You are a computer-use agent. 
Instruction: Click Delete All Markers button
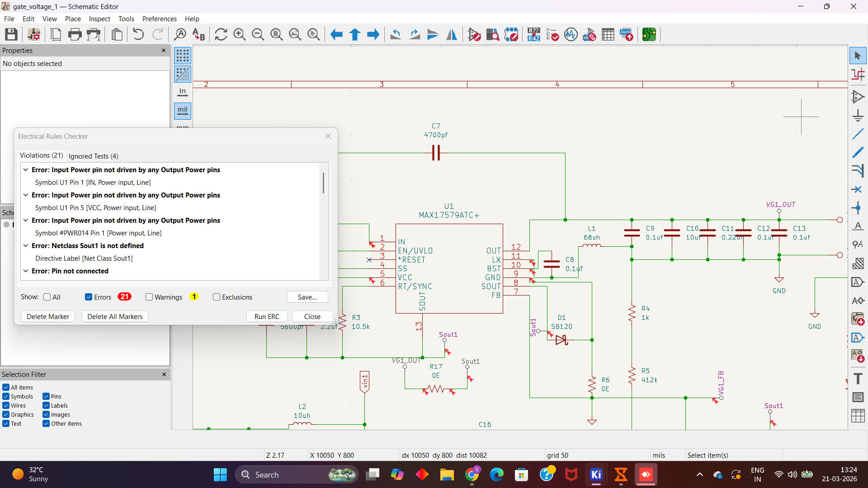115,316
